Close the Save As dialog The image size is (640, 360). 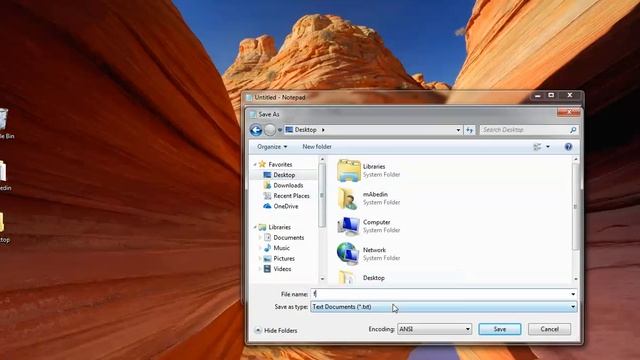[x=569, y=112]
